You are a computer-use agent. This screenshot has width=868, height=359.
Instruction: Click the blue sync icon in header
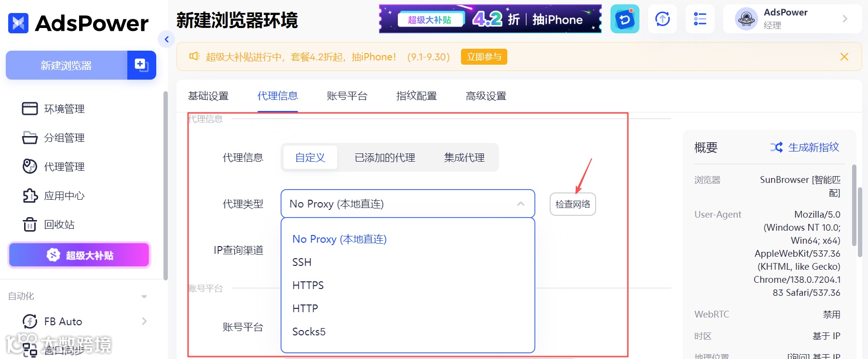(625, 19)
